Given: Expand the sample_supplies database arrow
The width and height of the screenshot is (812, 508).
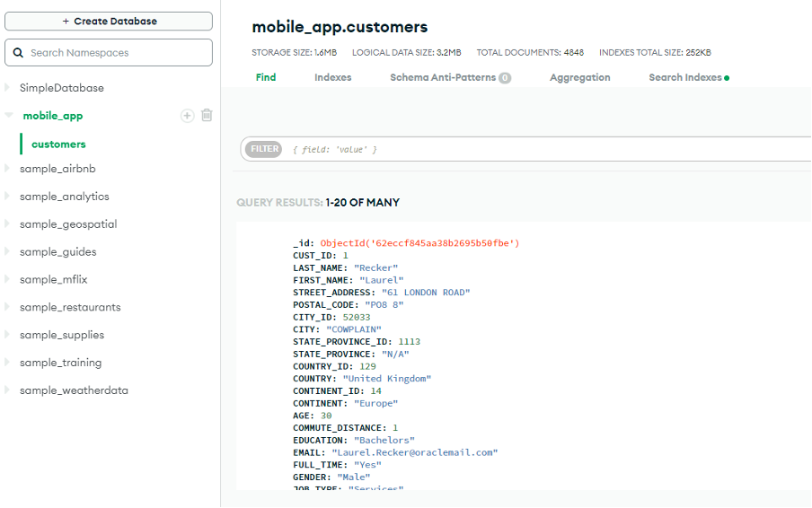Looking at the screenshot, I should (6, 334).
